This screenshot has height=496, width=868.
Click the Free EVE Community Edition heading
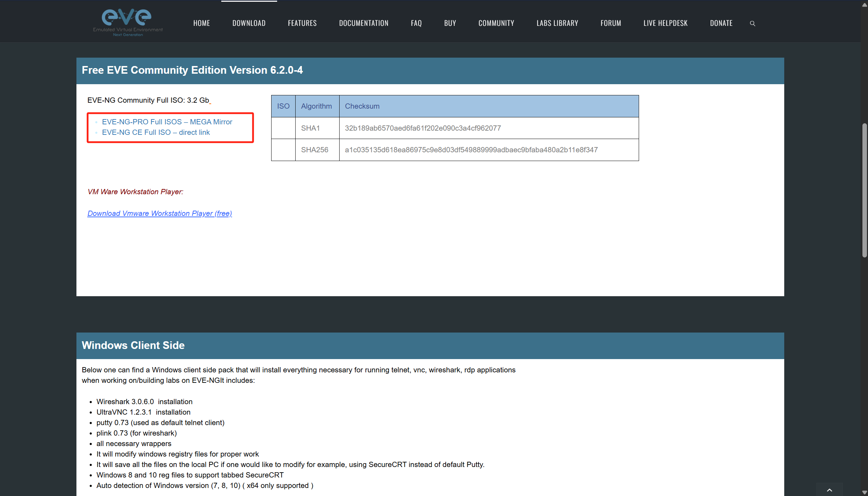[x=192, y=70]
